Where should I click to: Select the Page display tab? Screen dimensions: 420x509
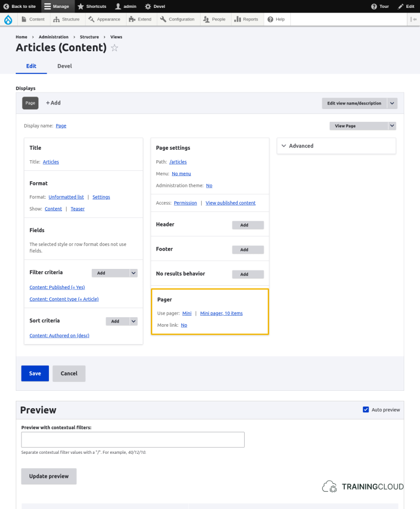pos(30,103)
